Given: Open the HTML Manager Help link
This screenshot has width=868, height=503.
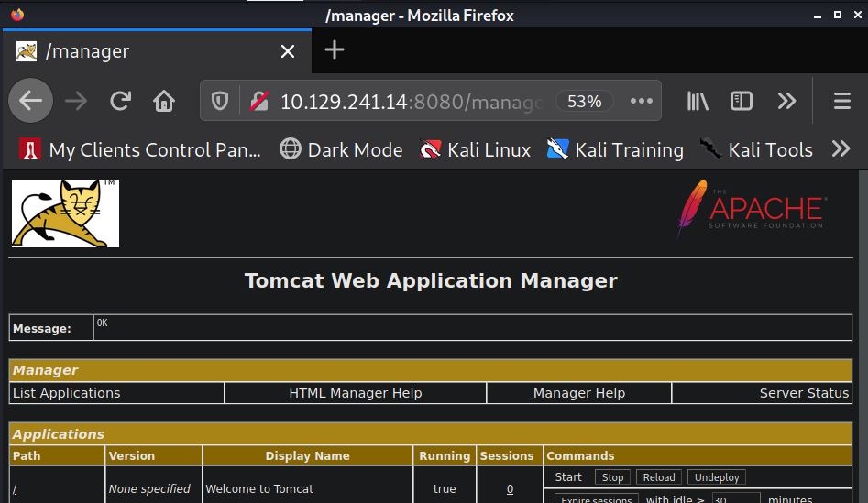Looking at the screenshot, I should tap(356, 393).
